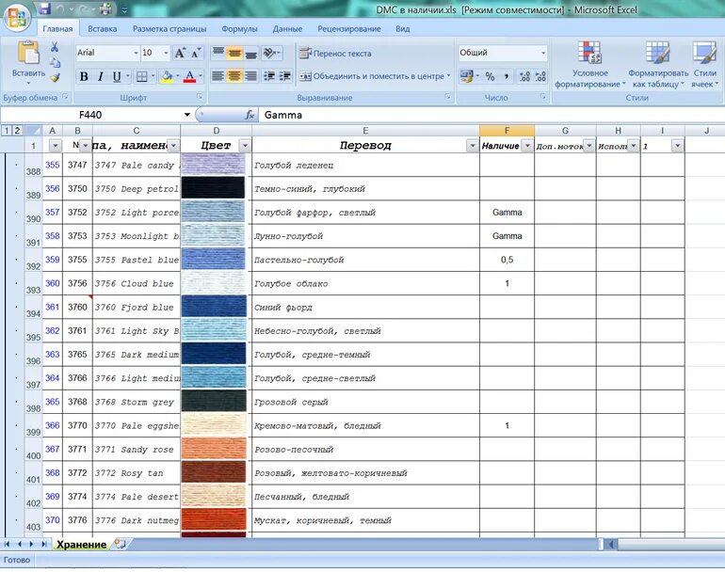This screenshot has width=725, height=588.
Task: Click the quick print icon in the title bar
Action: click(105, 8)
